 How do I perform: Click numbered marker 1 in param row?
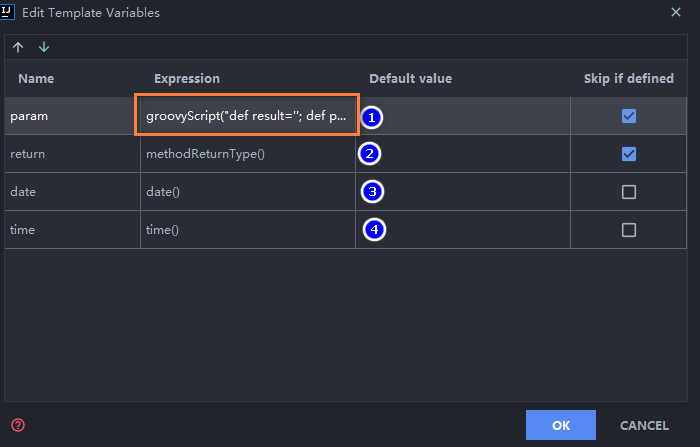(x=371, y=117)
